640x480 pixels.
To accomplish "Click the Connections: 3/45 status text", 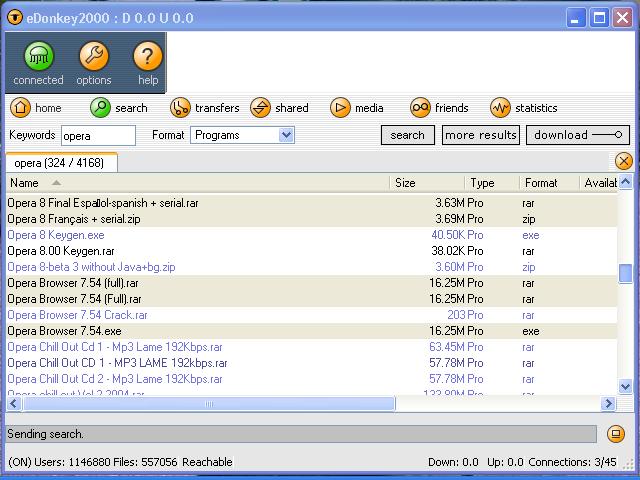I will [x=572, y=462].
